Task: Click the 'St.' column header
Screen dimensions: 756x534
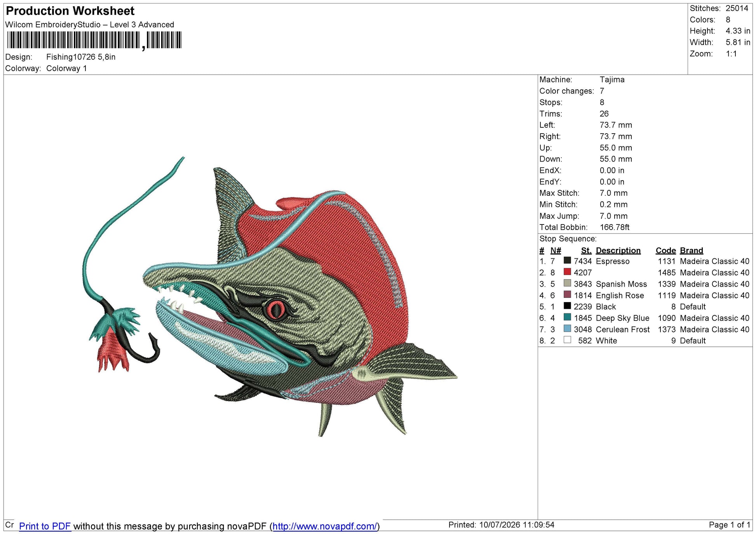Action: tap(586, 250)
